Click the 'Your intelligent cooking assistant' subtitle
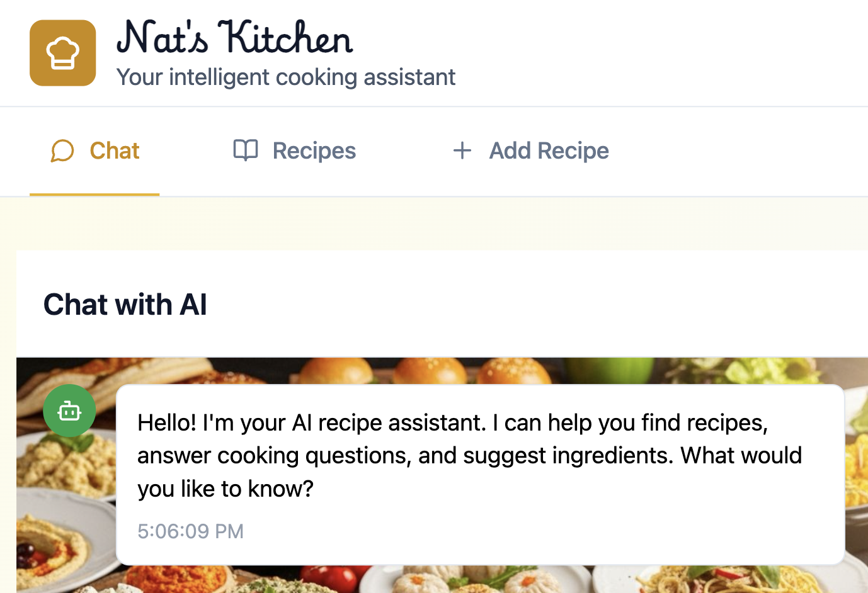The width and height of the screenshot is (868, 593). click(285, 77)
